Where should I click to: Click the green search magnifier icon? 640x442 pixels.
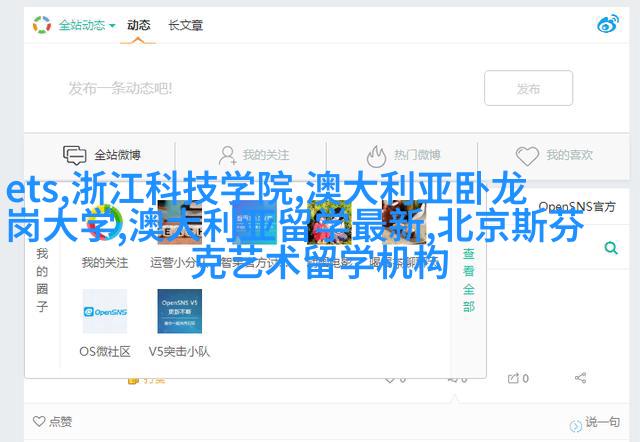click(x=611, y=248)
